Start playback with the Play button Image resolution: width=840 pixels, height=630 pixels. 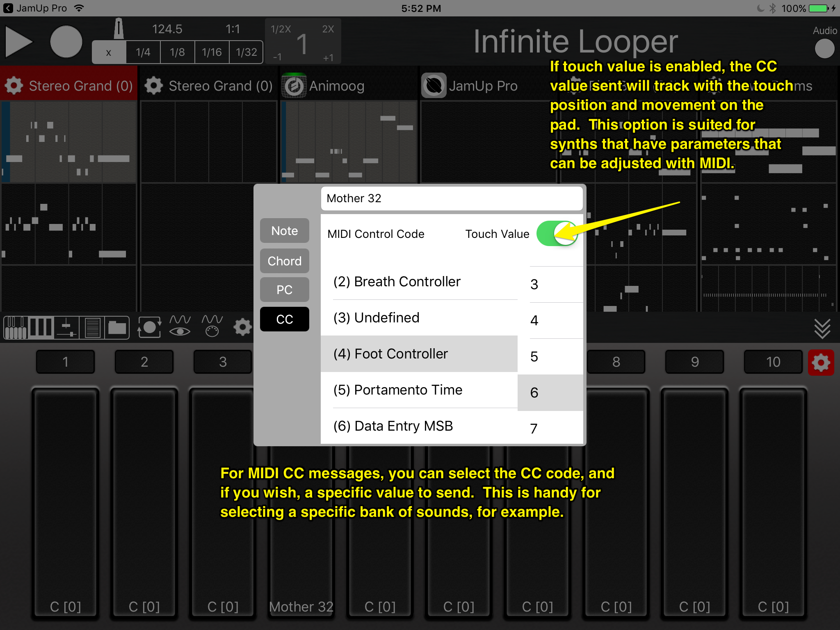point(18,42)
